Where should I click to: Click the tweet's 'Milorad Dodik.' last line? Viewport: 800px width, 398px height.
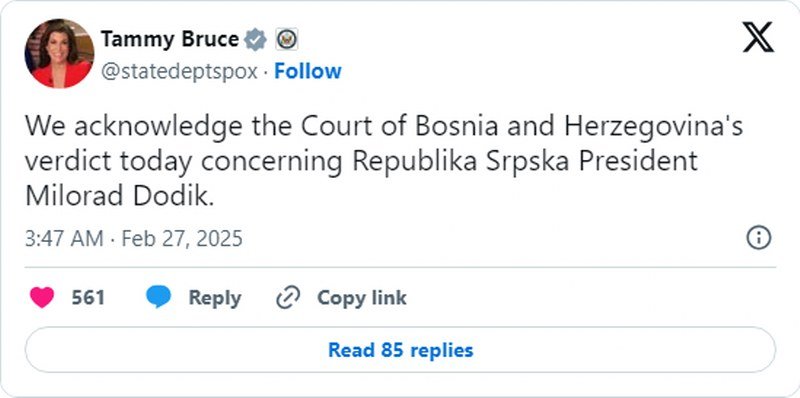pyautogui.click(x=119, y=196)
